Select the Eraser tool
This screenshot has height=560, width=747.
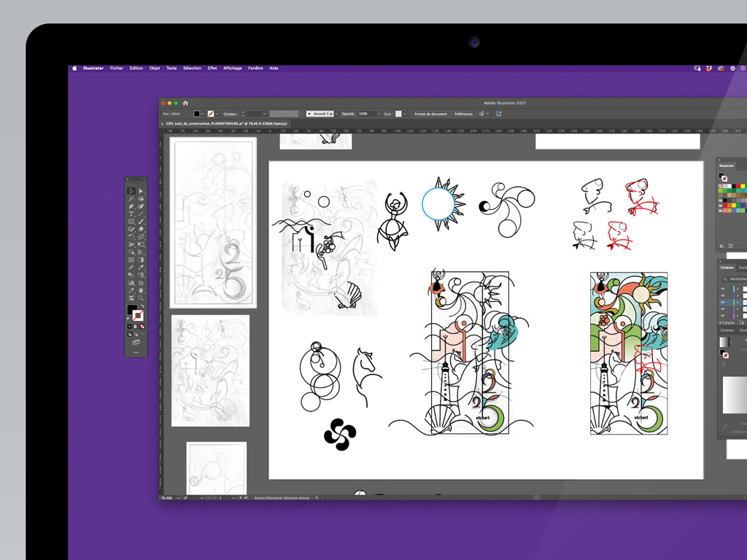pos(141,229)
